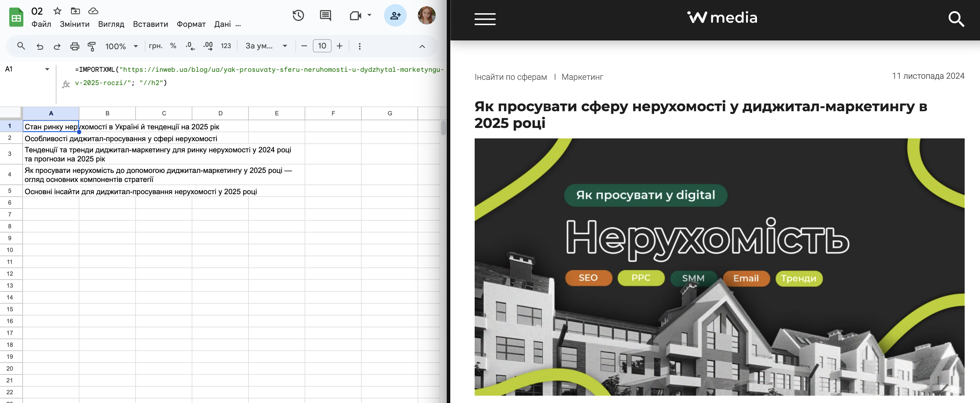
Task: Click the increase decimal places icon
Action: pos(210,46)
